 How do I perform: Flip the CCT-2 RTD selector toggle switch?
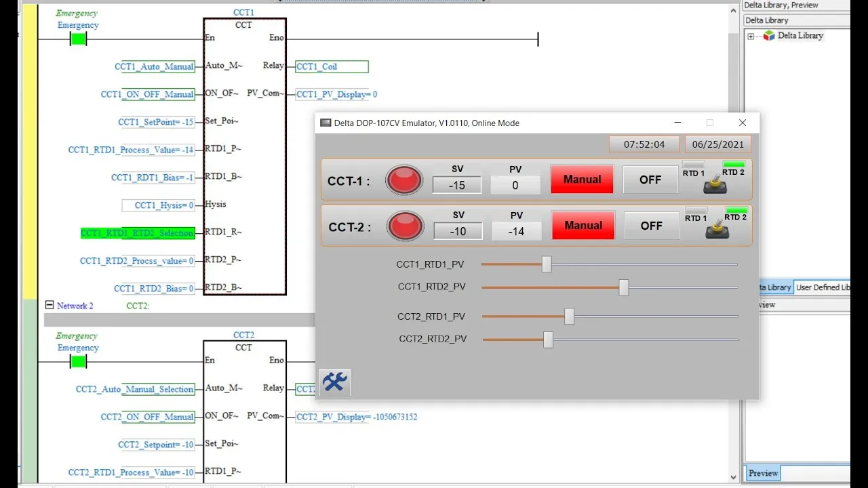(x=717, y=230)
